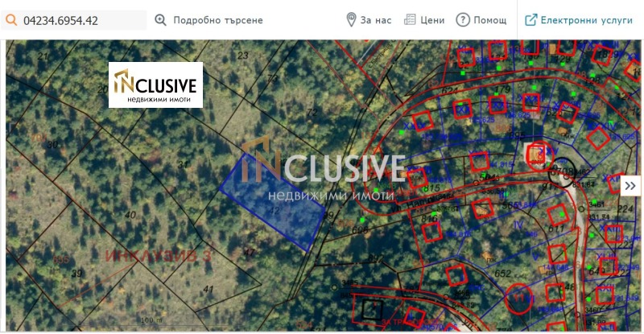Image resolution: width=644 pixels, height=334 pixels.
Task: Click parcel number 23 on map
Action: (x=243, y=55)
